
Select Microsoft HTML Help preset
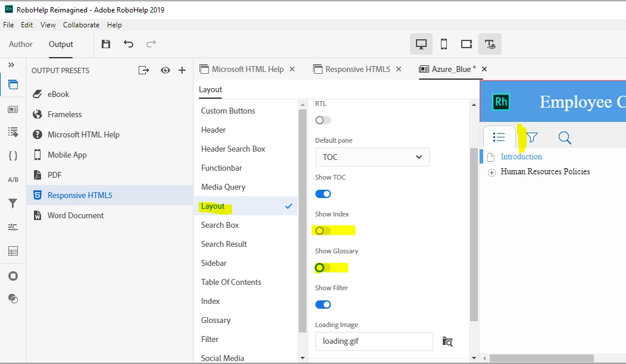[x=109, y=134]
